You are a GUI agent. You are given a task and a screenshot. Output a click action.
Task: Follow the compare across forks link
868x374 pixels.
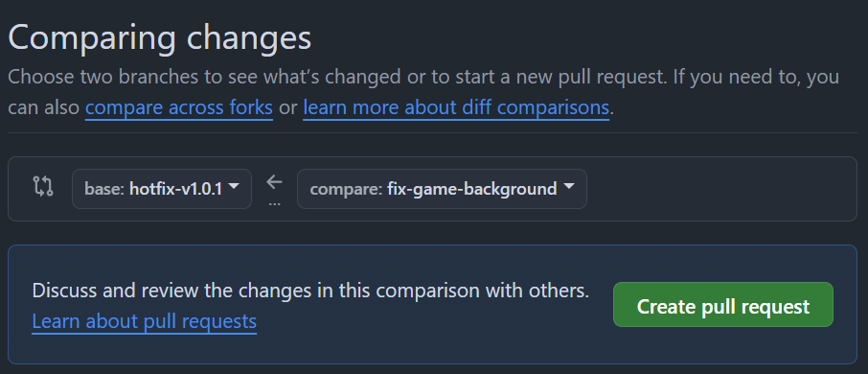coord(179,107)
